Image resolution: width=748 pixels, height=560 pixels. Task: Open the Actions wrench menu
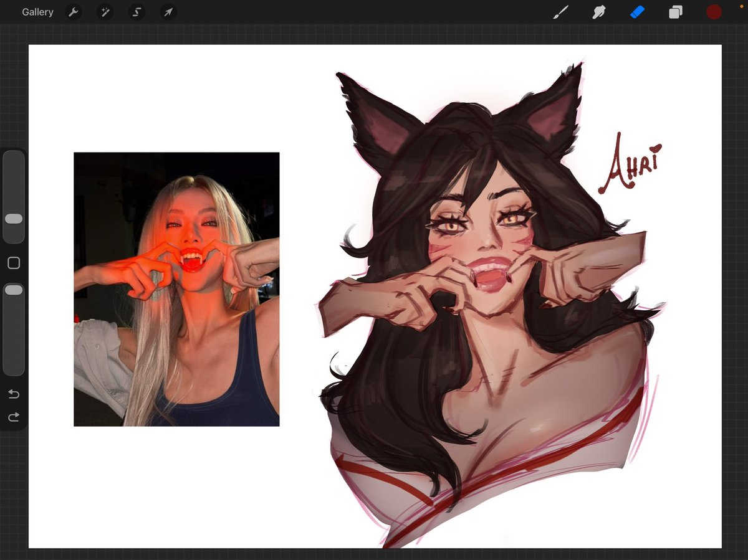point(74,12)
